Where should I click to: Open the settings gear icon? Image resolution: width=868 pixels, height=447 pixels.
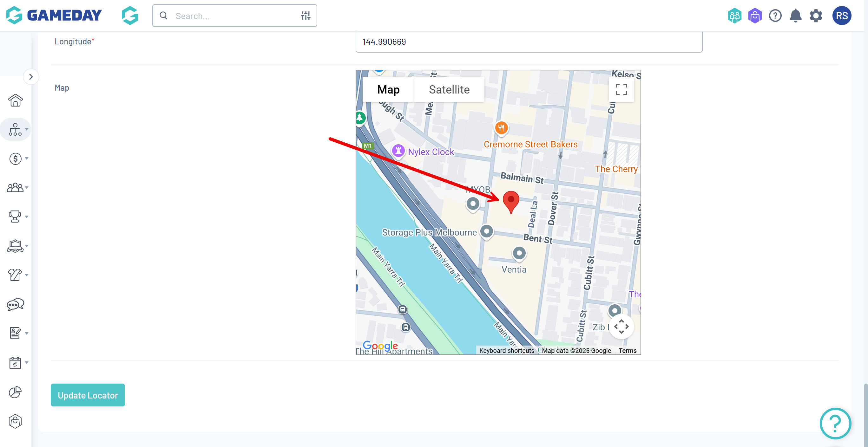point(816,16)
